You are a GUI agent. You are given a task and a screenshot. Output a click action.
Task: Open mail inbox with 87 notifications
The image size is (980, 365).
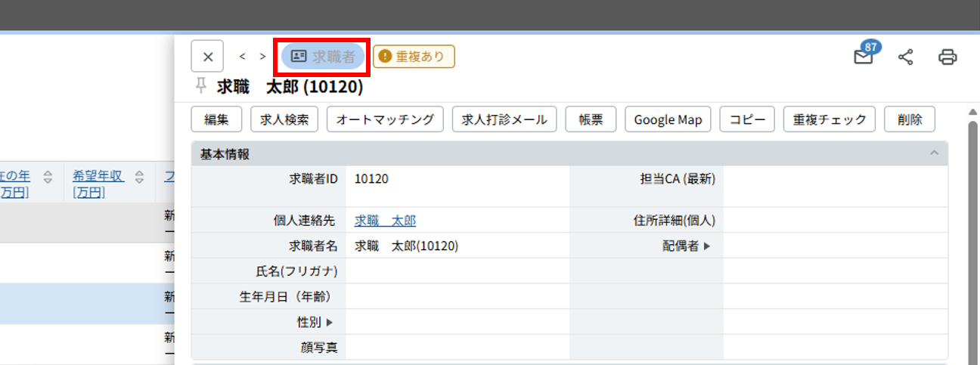[x=864, y=57]
